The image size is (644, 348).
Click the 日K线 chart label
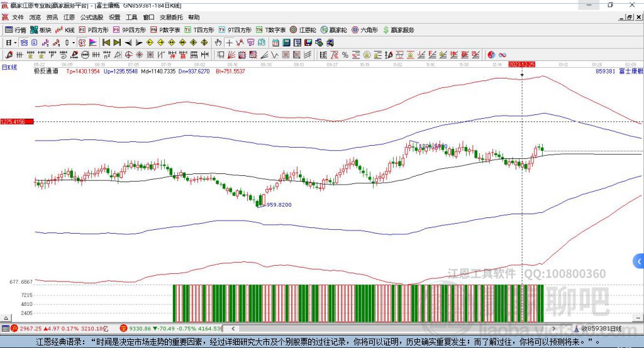point(9,67)
